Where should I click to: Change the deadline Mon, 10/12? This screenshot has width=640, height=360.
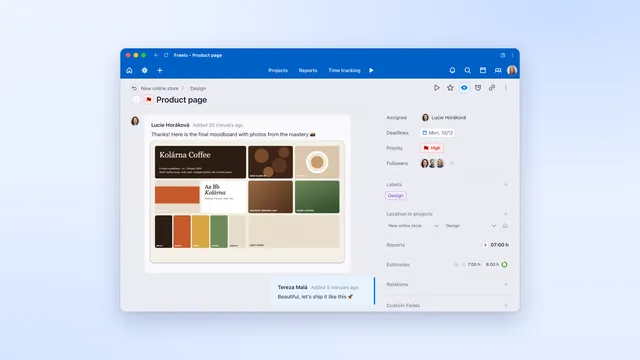click(x=438, y=133)
